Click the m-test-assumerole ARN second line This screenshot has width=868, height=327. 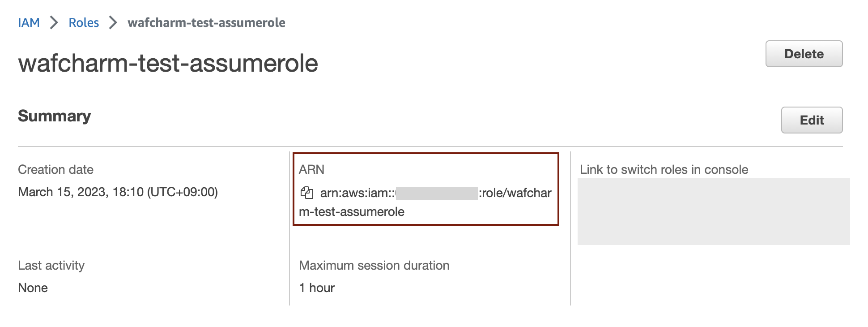352,212
